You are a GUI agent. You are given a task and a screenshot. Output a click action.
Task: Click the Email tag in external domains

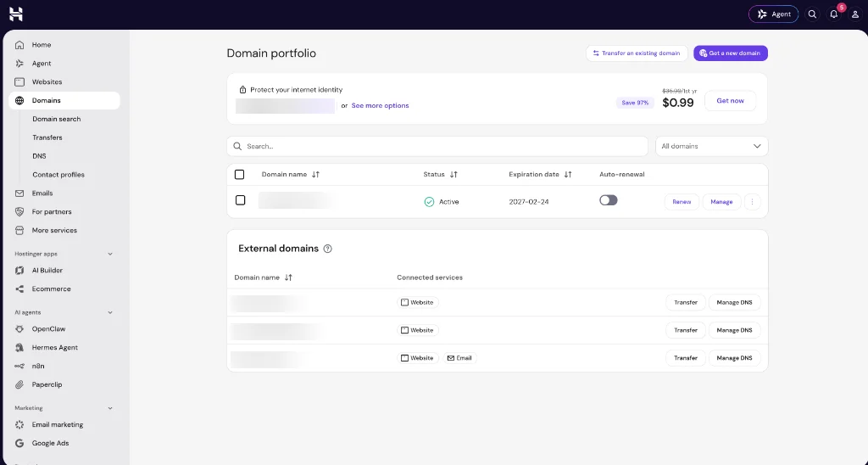459,358
